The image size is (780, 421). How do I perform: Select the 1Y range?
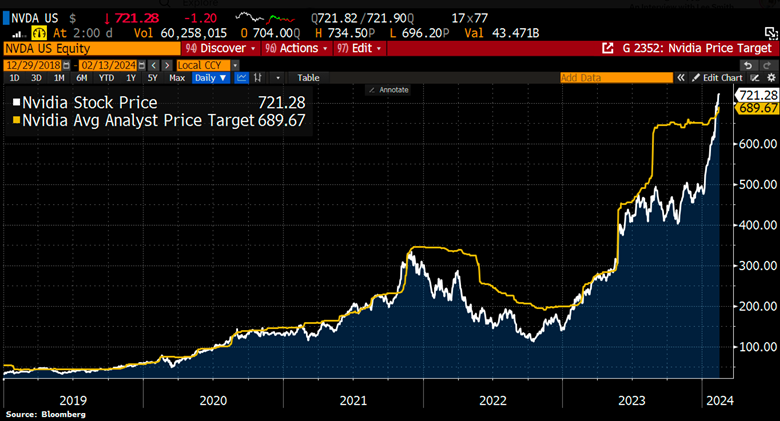coord(131,78)
